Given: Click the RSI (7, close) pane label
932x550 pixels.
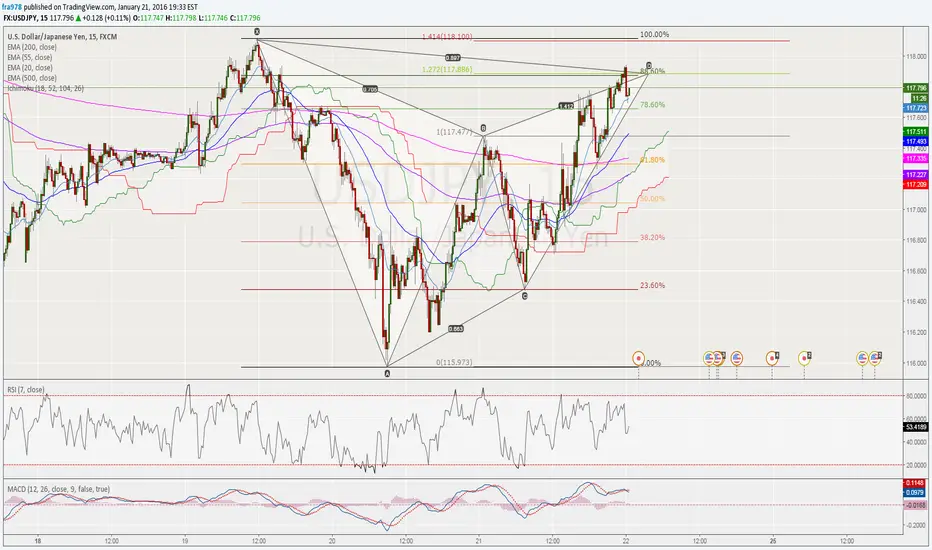Looking at the screenshot, I should pyautogui.click(x=26, y=390).
